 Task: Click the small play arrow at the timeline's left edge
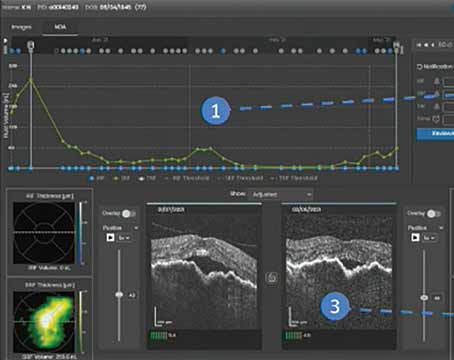point(5,40)
